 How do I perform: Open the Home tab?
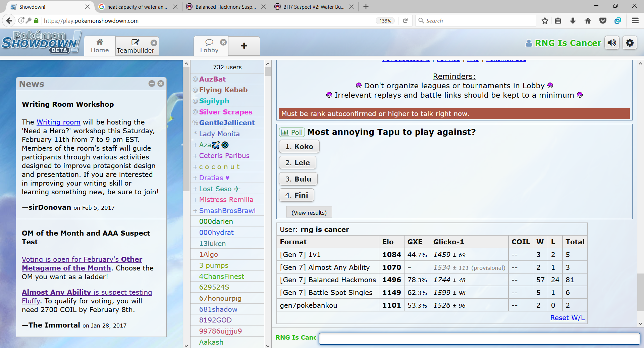point(100,46)
